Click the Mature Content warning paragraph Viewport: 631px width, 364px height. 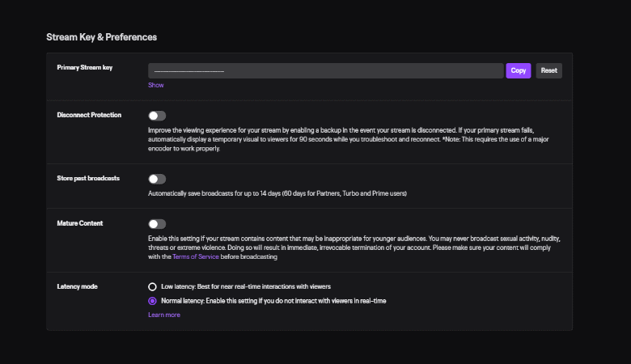click(354, 248)
